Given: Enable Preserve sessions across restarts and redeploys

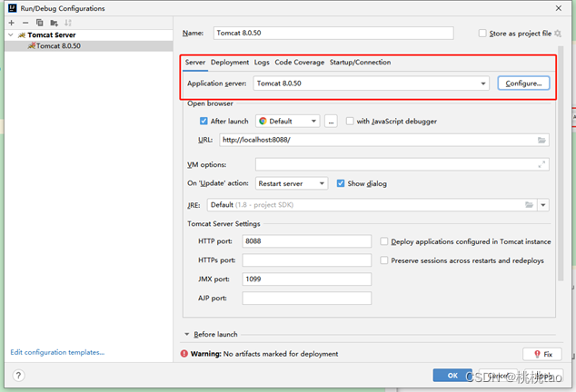Looking at the screenshot, I should pyautogui.click(x=384, y=260).
